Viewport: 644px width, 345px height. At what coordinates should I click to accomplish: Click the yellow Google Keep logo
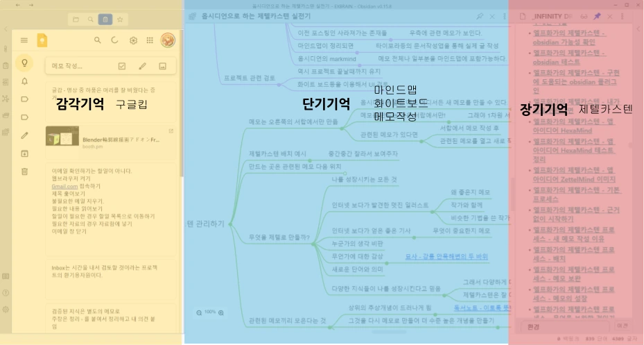42,40
